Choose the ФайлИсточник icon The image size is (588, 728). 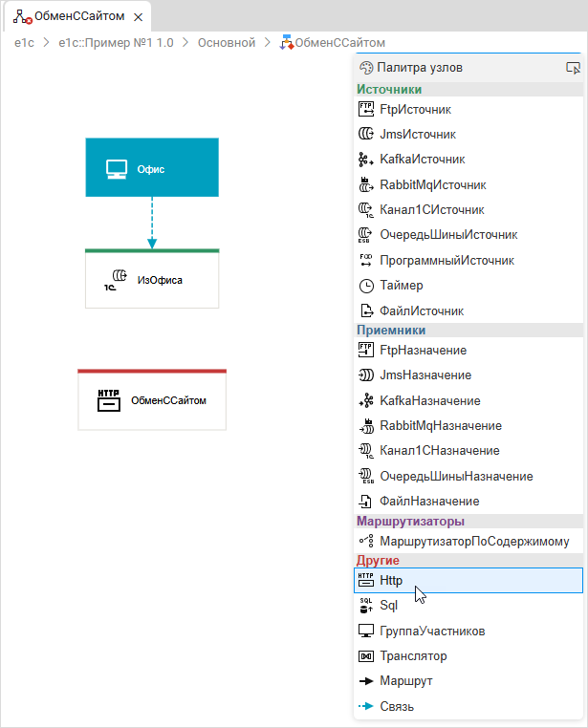[x=366, y=310]
